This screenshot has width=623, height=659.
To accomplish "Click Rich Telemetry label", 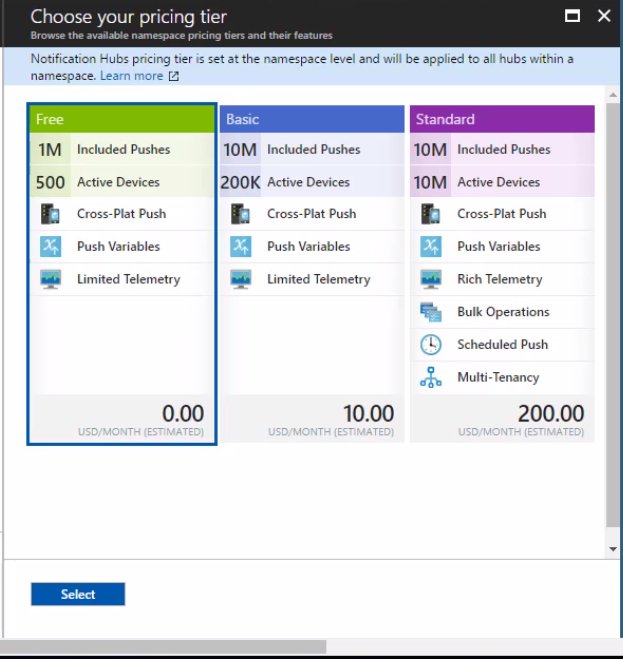I will pos(500,279).
